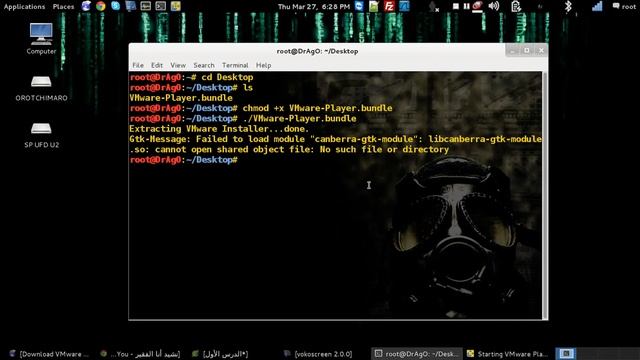Maximize the terminal window
The image size is (640, 360).
[527, 51]
